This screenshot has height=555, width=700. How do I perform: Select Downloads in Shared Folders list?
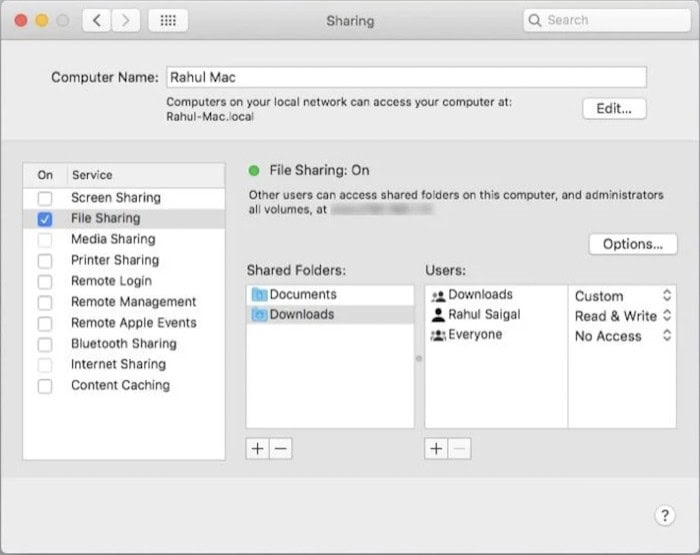(x=330, y=314)
